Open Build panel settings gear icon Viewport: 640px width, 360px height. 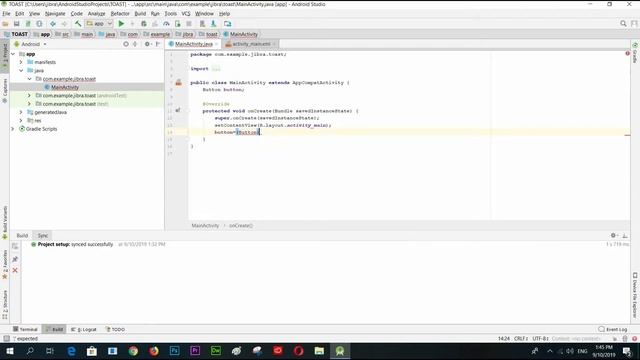click(613, 236)
